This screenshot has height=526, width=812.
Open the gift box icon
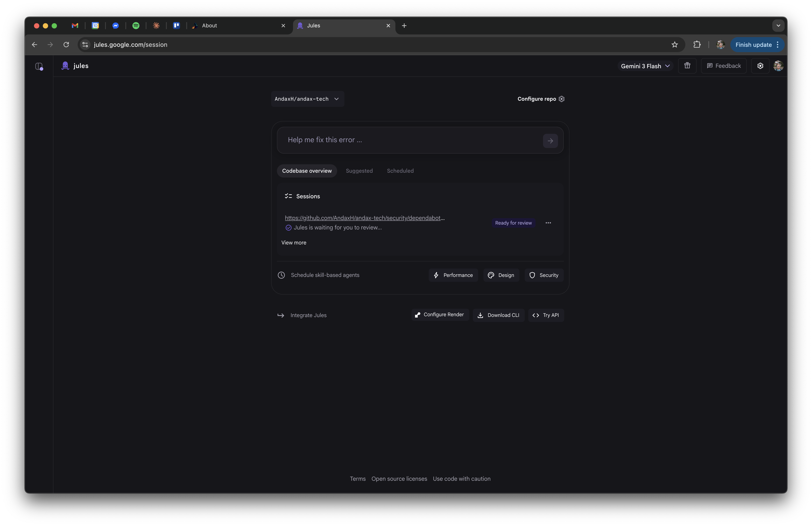(x=687, y=66)
